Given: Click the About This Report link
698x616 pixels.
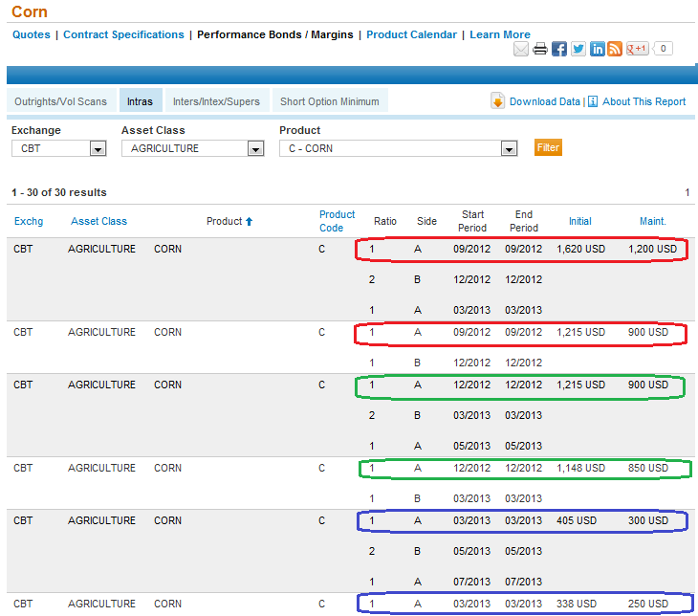Looking at the screenshot, I should pos(643,101).
